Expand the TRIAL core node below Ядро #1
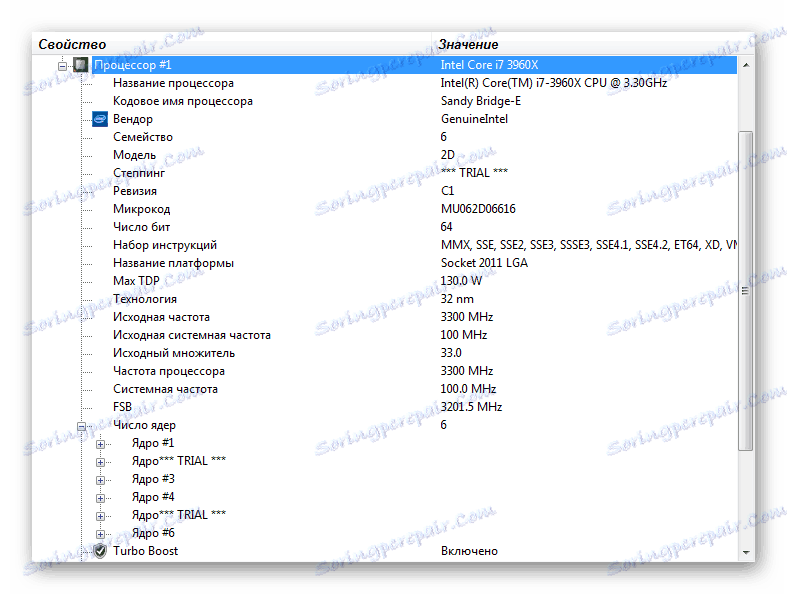 [100, 462]
